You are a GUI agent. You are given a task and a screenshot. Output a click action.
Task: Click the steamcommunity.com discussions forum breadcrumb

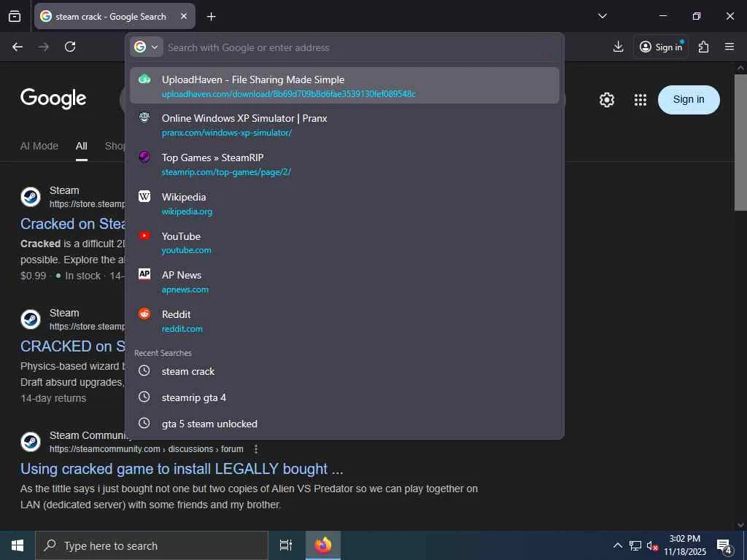(x=146, y=449)
